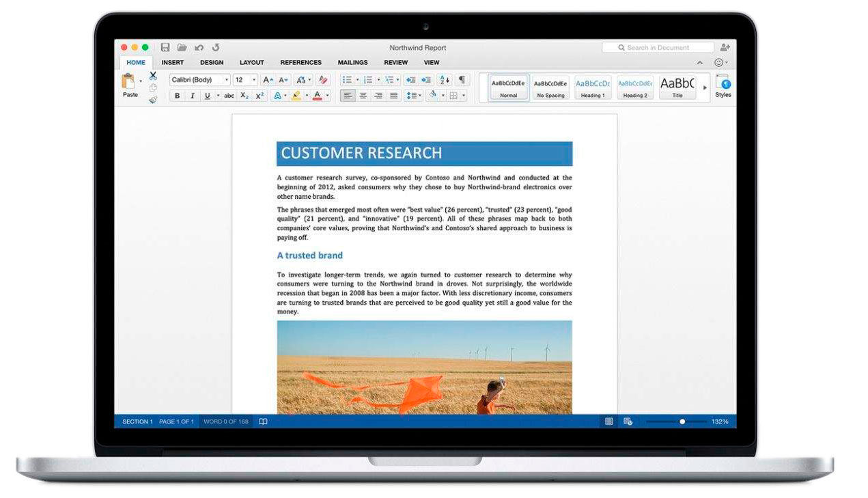Open the Styles pane
The image size is (868, 498).
tap(723, 86)
